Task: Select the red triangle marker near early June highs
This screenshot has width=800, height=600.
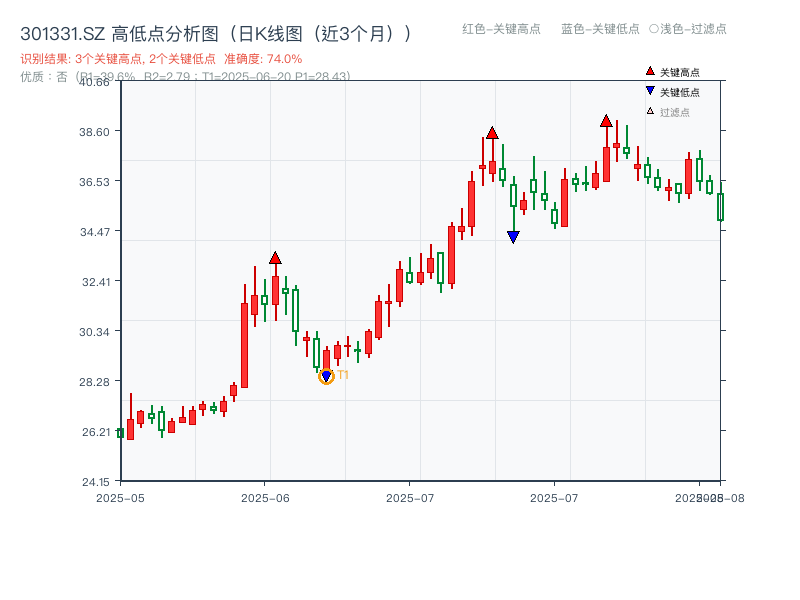Action: [x=276, y=255]
